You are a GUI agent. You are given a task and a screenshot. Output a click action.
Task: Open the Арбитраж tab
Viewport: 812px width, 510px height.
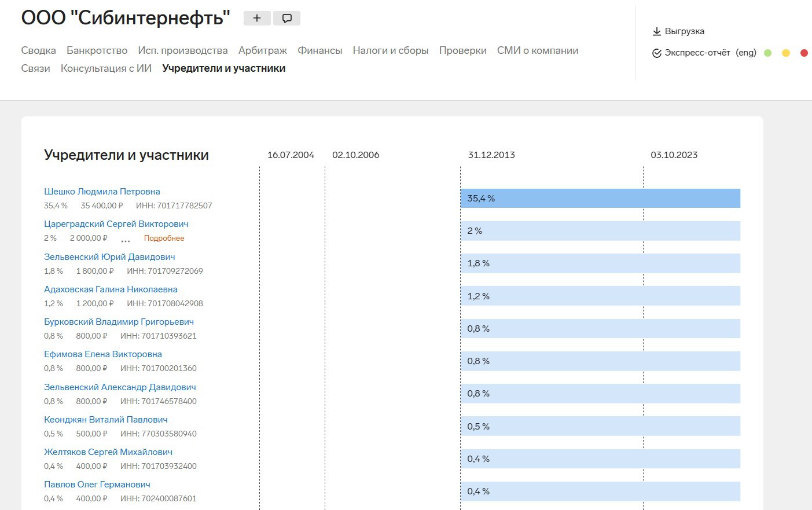tap(262, 50)
